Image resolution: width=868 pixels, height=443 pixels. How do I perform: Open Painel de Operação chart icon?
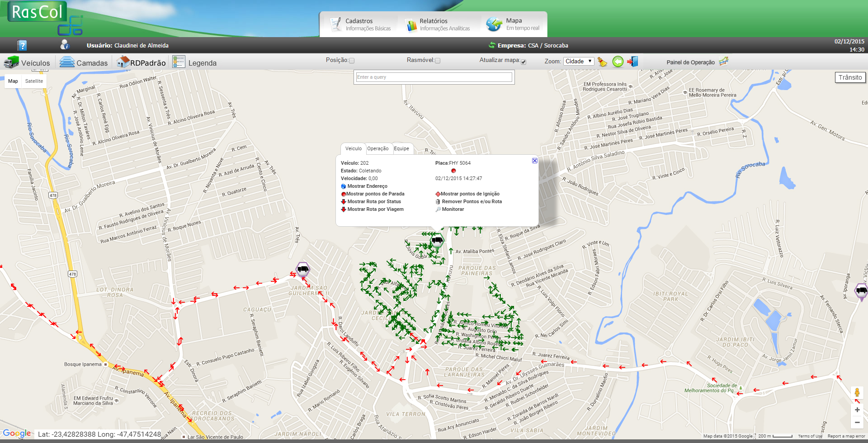pos(724,62)
